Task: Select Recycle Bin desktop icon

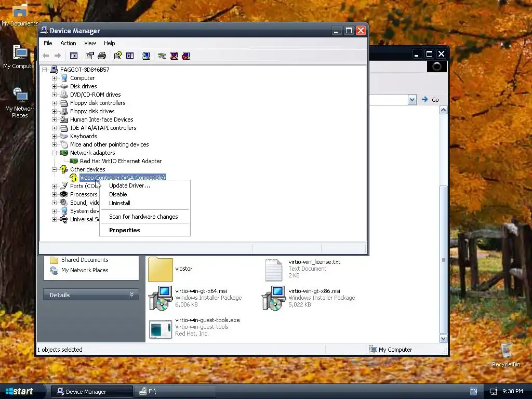Action: 506,350
